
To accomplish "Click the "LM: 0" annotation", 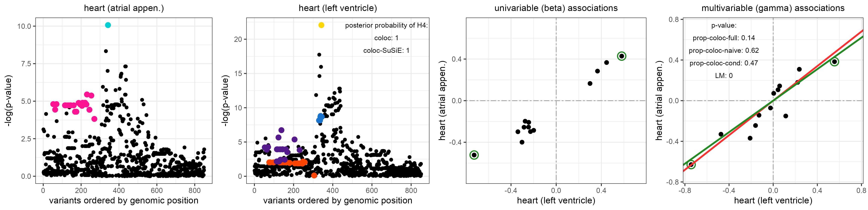I will click(x=724, y=76).
